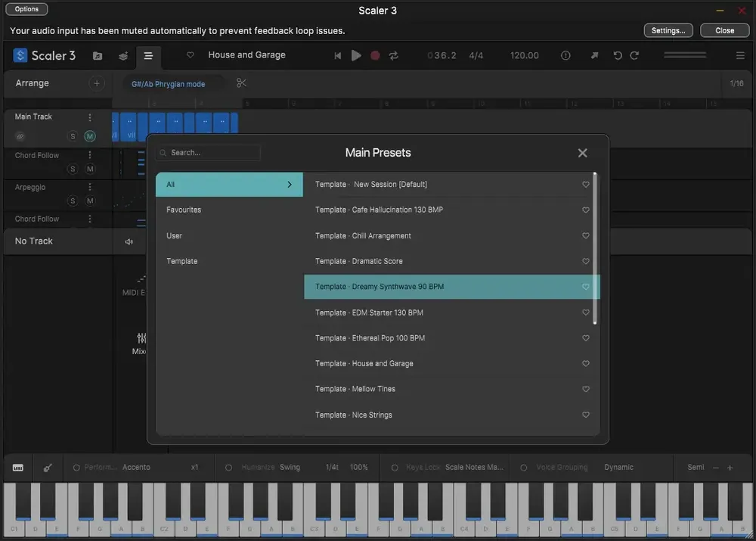Skip back to start of playback
The width and height of the screenshot is (756, 541).
337,55
